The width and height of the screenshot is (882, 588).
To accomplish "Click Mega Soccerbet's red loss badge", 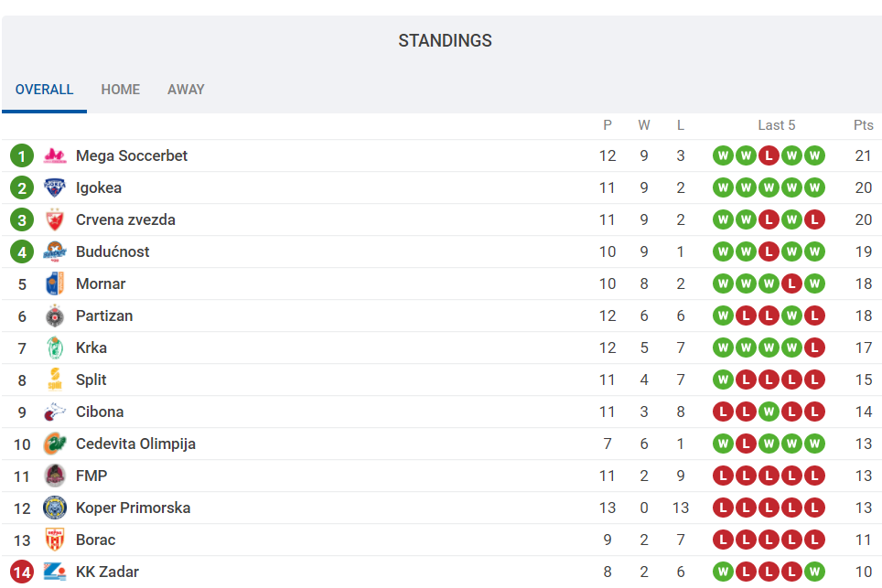I will [x=769, y=155].
